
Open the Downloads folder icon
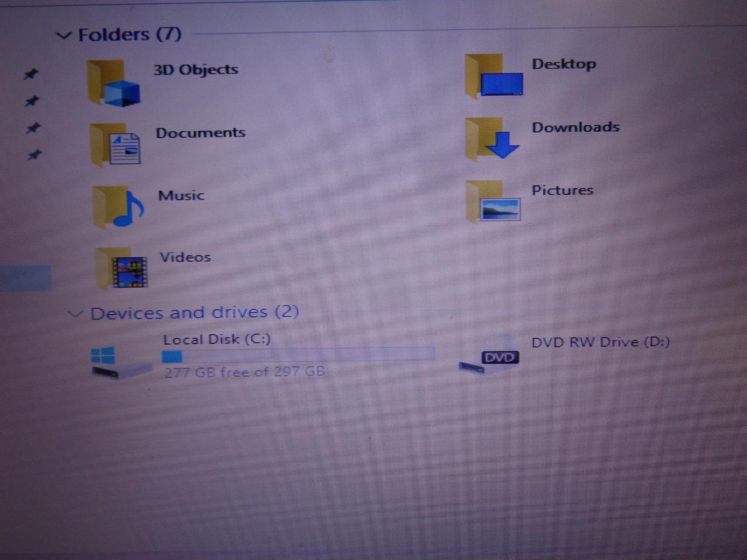click(x=492, y=139)
